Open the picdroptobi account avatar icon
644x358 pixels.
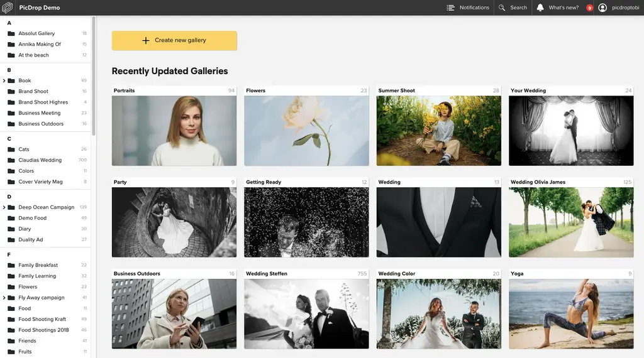[602, 8]
